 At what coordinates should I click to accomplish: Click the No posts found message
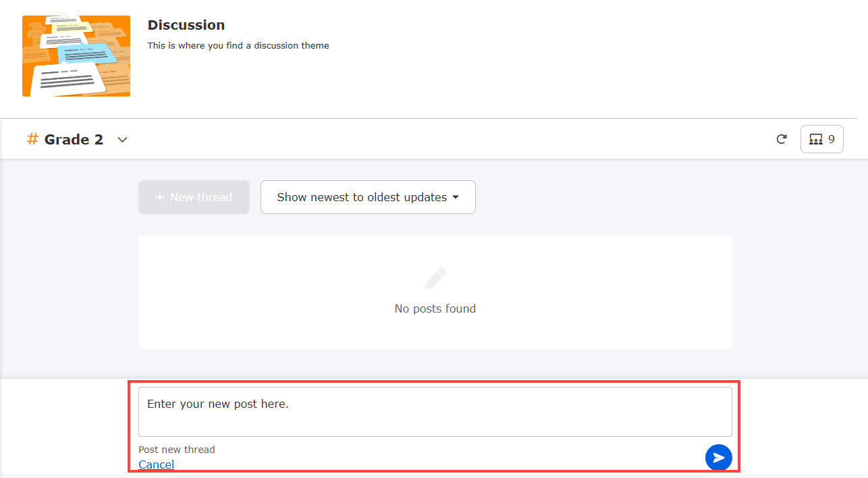pyautogui.click(x=435, y=309)
